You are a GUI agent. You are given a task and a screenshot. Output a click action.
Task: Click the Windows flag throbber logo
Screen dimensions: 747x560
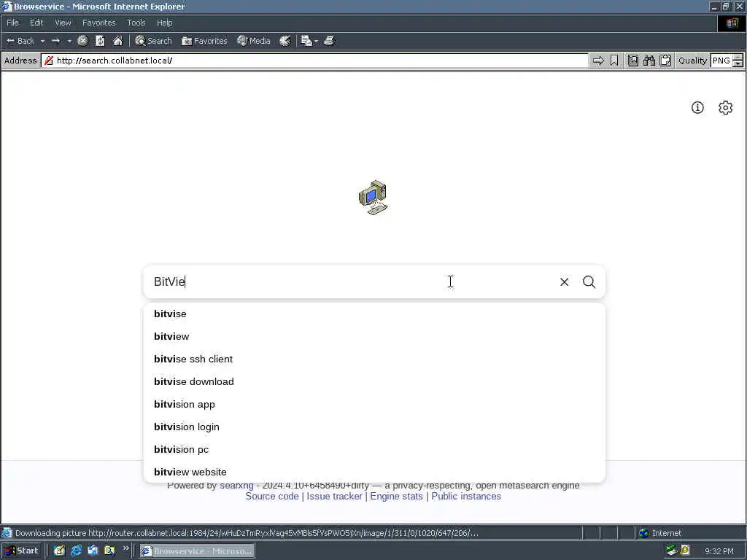[732, 23]
